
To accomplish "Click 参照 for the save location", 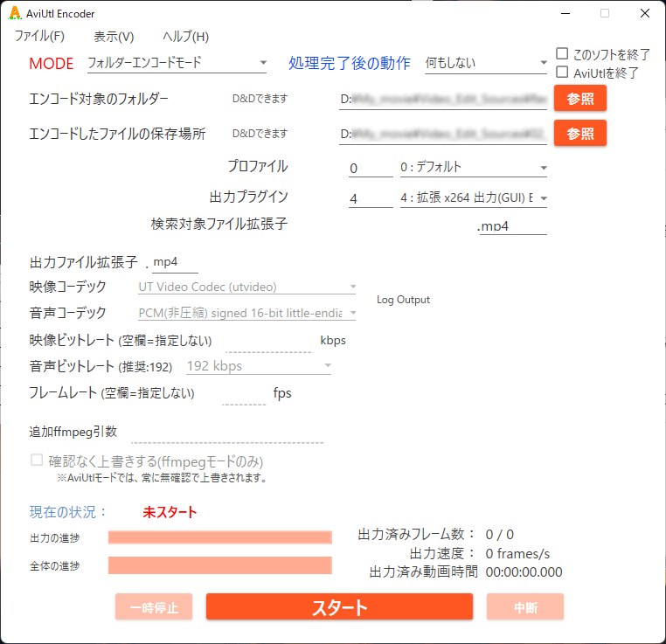I will 579,134.
